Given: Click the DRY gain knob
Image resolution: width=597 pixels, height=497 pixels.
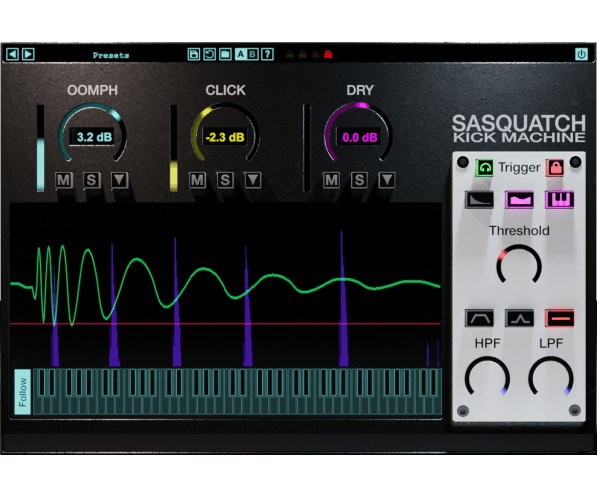Looking at the screenshot, I should coord(358,132).
